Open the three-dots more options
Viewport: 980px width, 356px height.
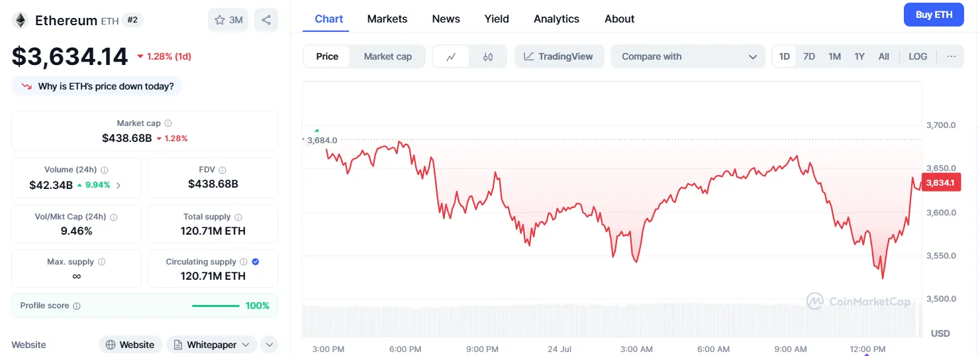point(951,56)
